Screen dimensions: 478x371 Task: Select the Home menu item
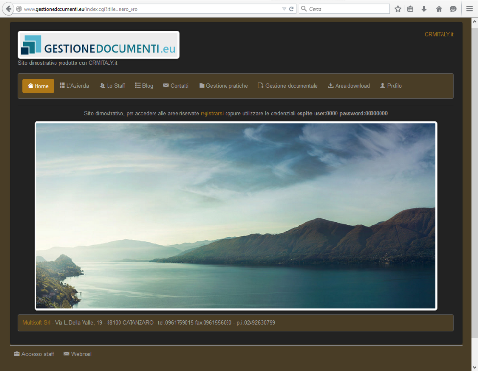coord(38,86)
